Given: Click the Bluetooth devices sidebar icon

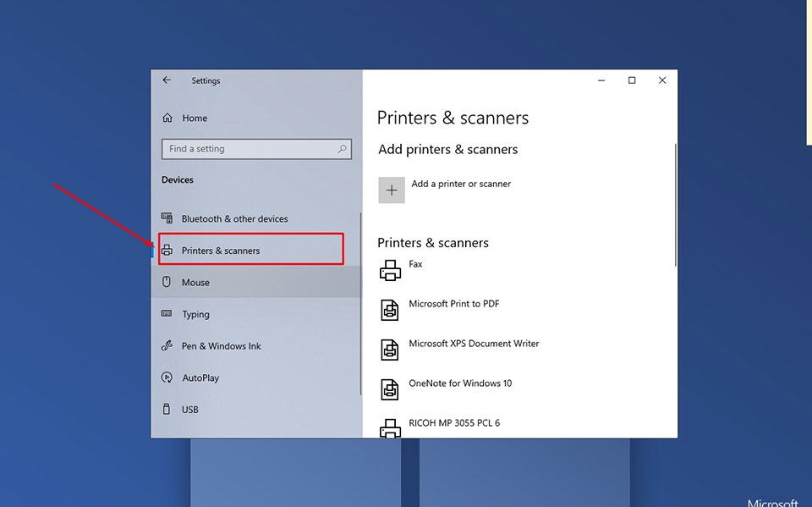Looking at the screenshot, I should click(167, 218).
